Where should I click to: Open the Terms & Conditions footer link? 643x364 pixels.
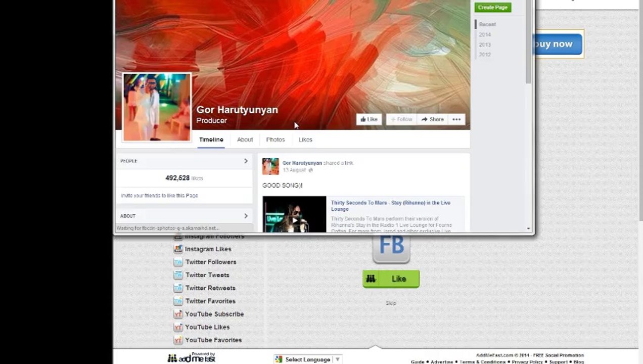[483, 362]
